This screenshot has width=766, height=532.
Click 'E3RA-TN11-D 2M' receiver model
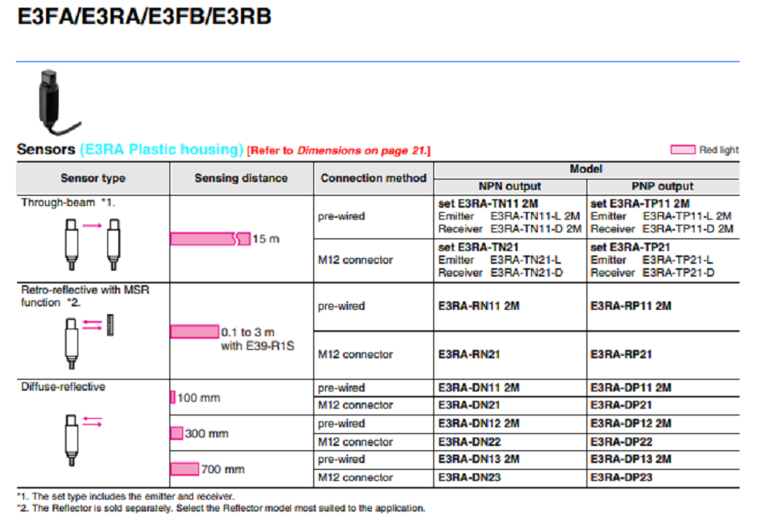pyautogui.click(x=536, y=229)
